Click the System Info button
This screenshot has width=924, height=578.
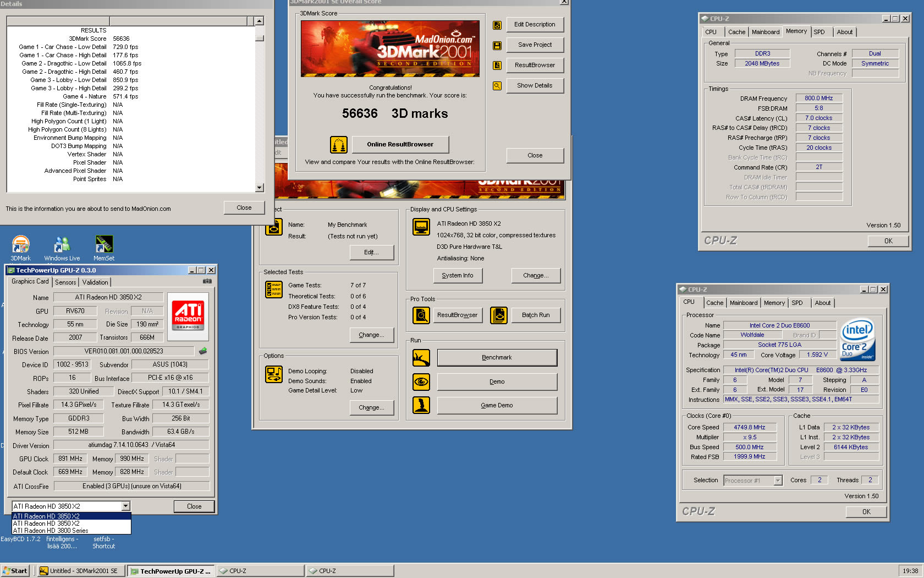tap(458, 276)
